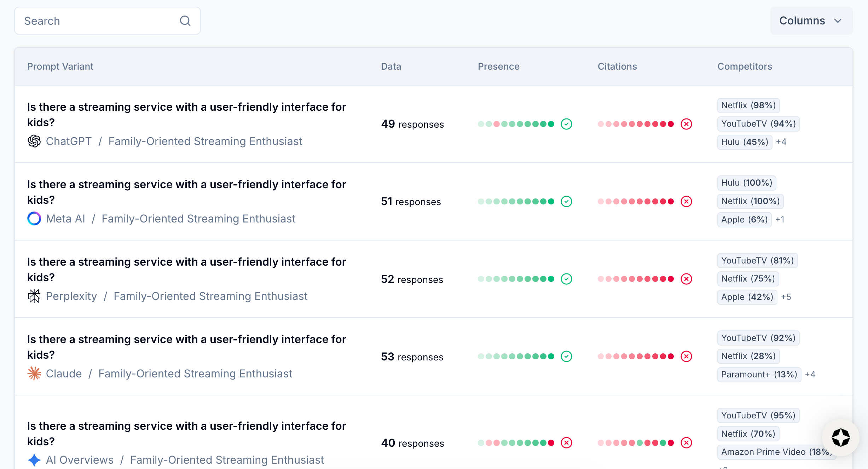This screenshot has width=868, height=469.
Task: Click the Perplexity logo icon
Action: pyautogui.click(x=34, y=296)
